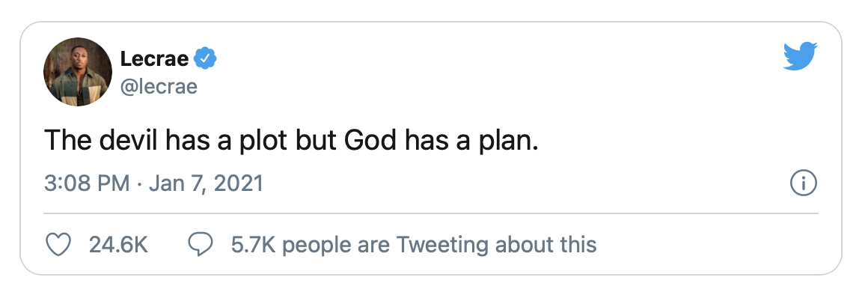
Task: Open Lecrae's profile avatar photo
Action: click(x=79, y=72)
